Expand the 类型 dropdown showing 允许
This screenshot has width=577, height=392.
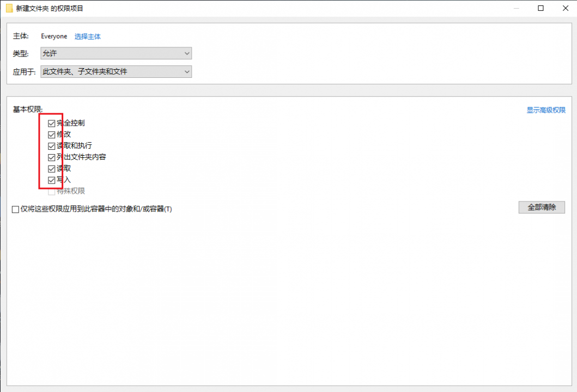coord(116,53)
